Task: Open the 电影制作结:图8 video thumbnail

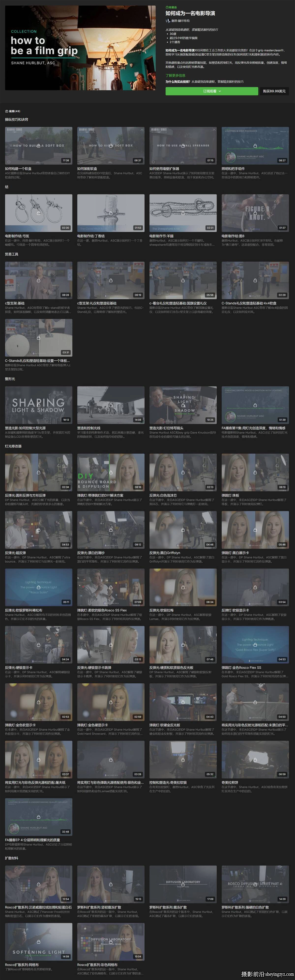Action: click(255, 213)
